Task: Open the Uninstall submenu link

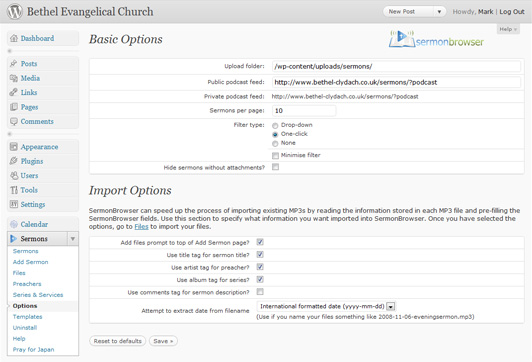Action: [x=25, y=327]
